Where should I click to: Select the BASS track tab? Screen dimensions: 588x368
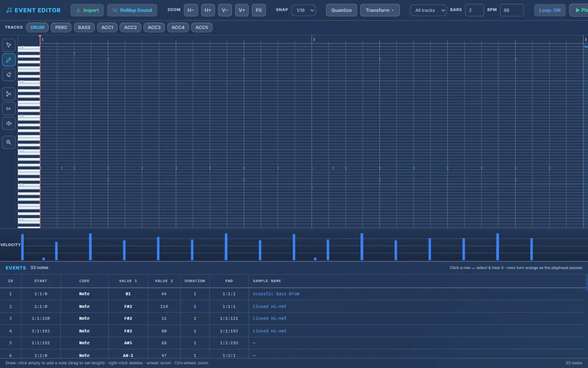pos(84,27)
